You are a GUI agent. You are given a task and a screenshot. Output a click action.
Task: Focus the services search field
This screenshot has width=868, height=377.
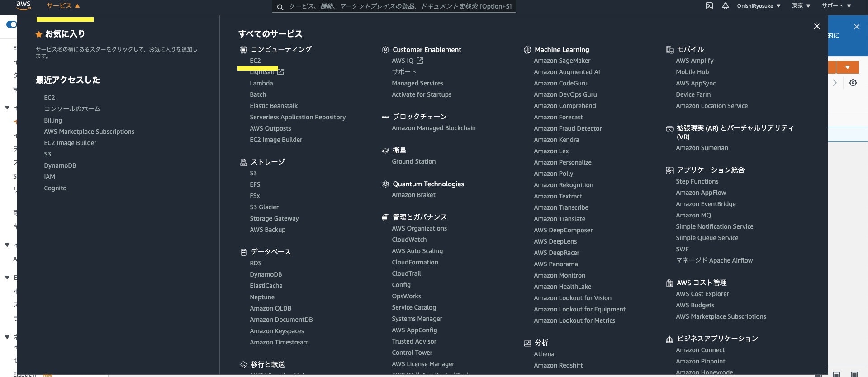(394, 6)
